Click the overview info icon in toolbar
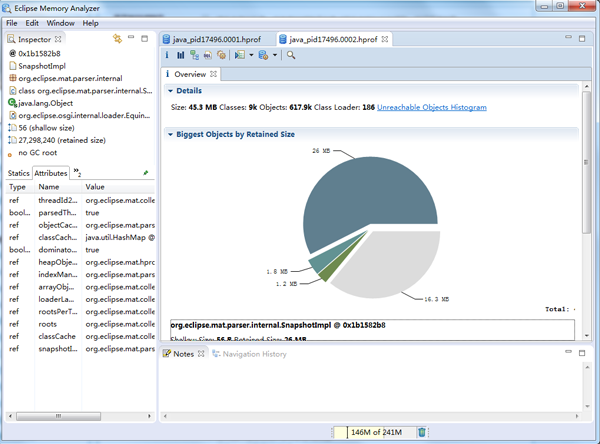 pos(167,55)
